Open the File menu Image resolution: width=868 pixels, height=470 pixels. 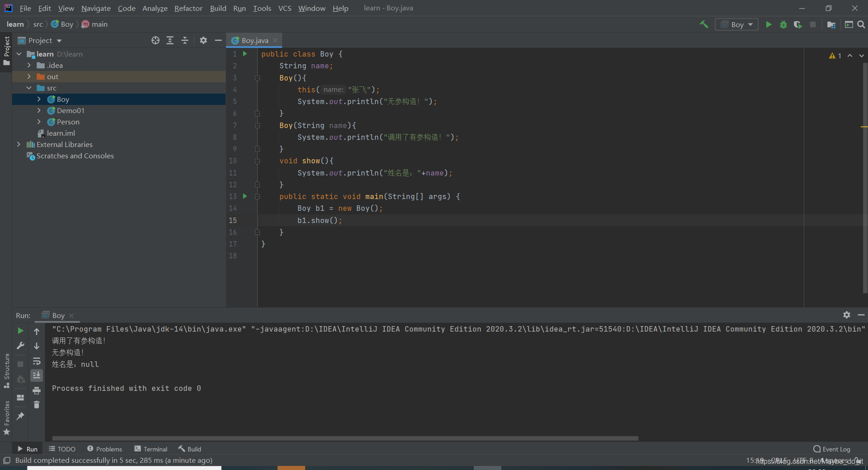[25, 8]
